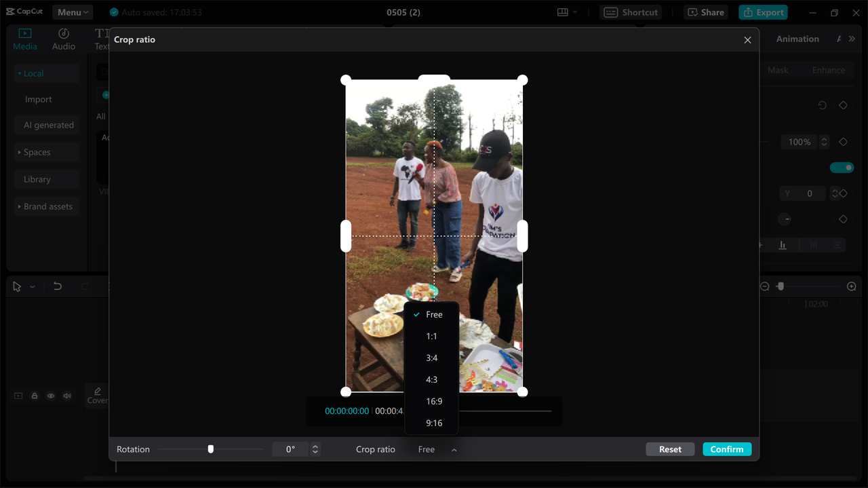Click the Share button
868x488 pixels.
tap(706, 12)
